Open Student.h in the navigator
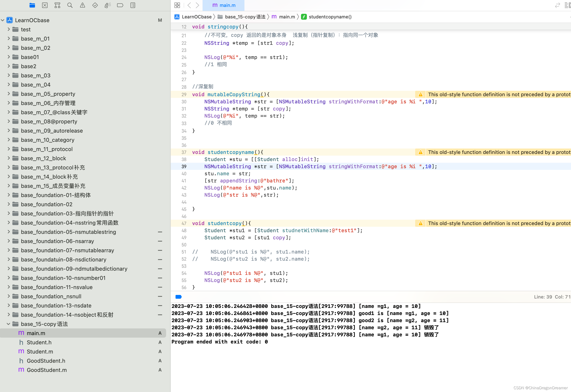Viewport: 571px width, 392px height. 39,342
